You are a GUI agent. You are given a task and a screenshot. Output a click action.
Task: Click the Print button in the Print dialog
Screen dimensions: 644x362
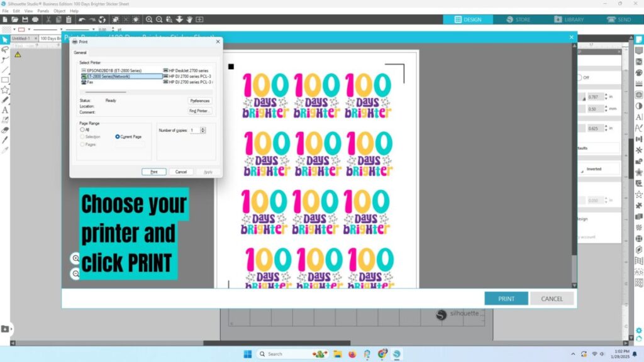(154, 172)
